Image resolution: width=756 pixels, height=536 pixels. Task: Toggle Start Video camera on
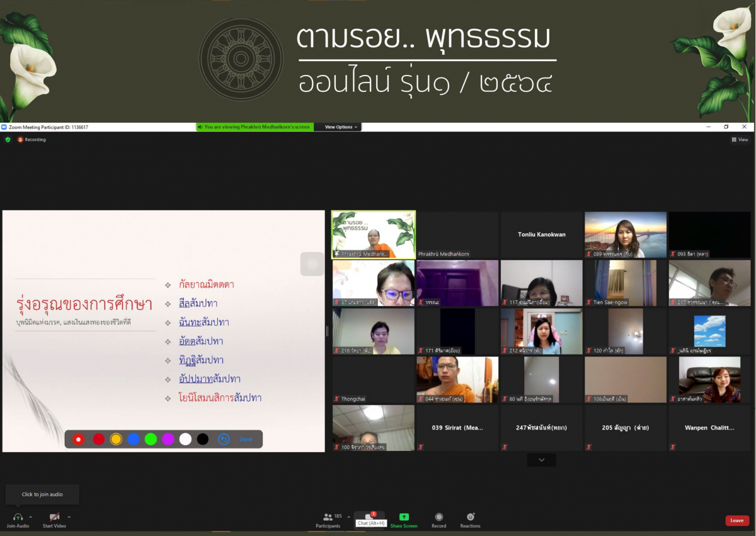point(54,517)
